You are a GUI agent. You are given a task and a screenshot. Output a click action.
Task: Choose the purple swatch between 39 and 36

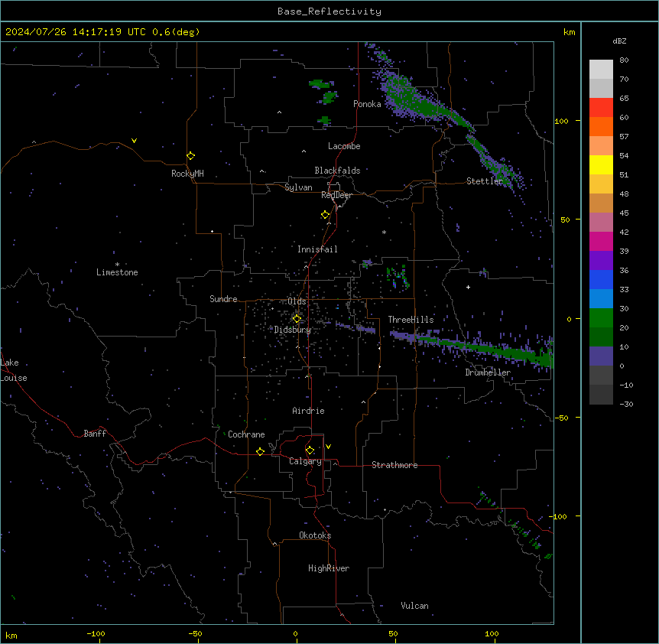pos(601,261)
